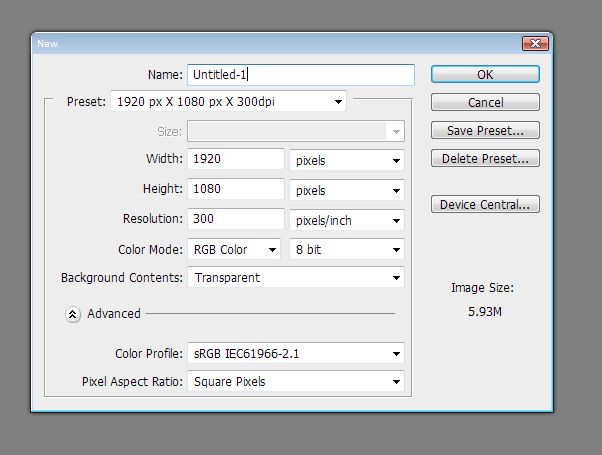Open the Preset dropdown
Screen dimensions: 602x455
click(228, 101)
